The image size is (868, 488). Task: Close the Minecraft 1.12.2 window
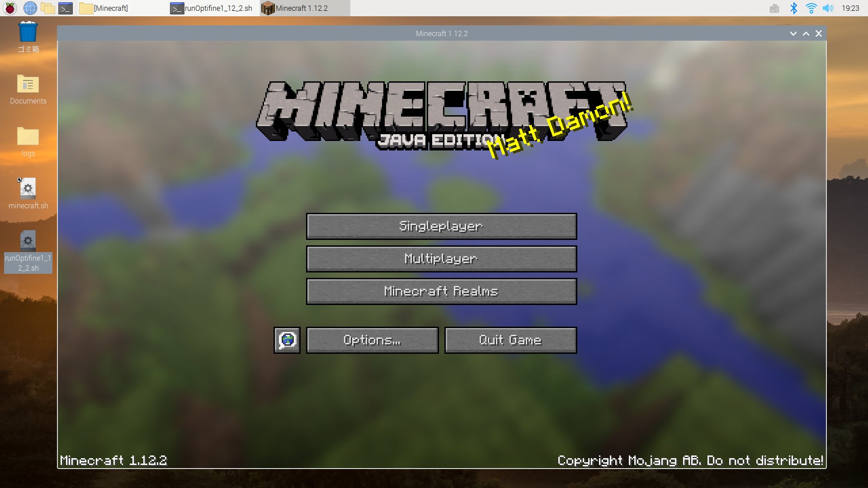coord(818,33)
